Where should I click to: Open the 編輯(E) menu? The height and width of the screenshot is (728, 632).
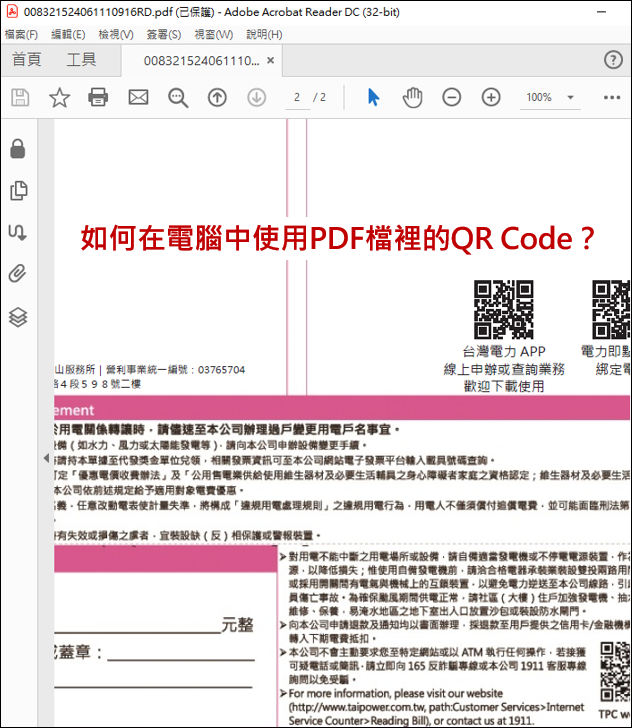pos(68,34)
